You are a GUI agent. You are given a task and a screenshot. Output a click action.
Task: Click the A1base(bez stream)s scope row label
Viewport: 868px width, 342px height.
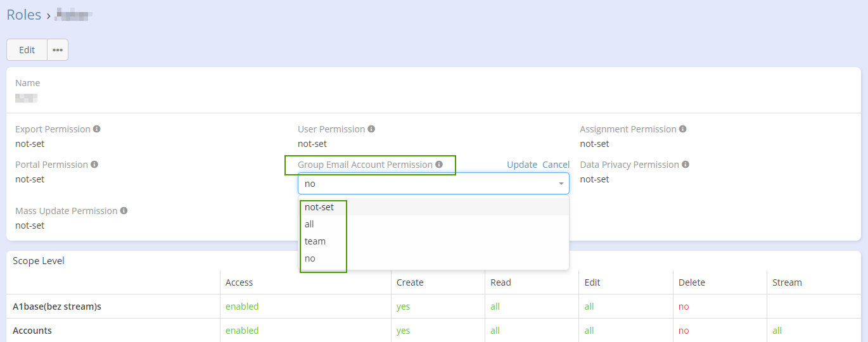(x=57, y=307)
